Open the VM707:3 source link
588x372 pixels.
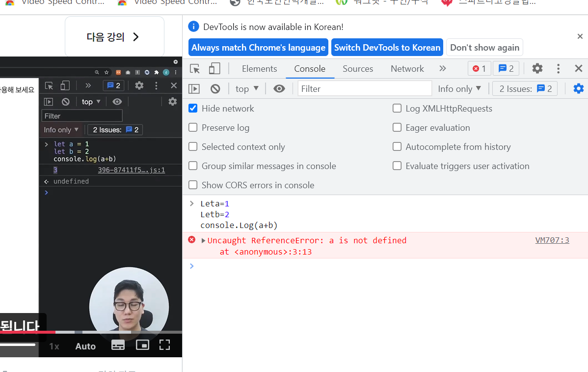click(552, 240)
